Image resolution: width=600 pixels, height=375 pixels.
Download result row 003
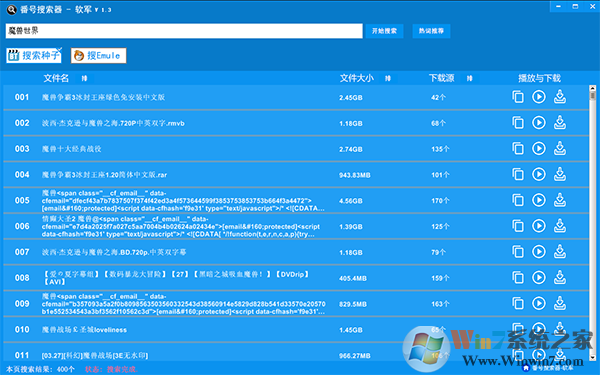coord(560,148)
